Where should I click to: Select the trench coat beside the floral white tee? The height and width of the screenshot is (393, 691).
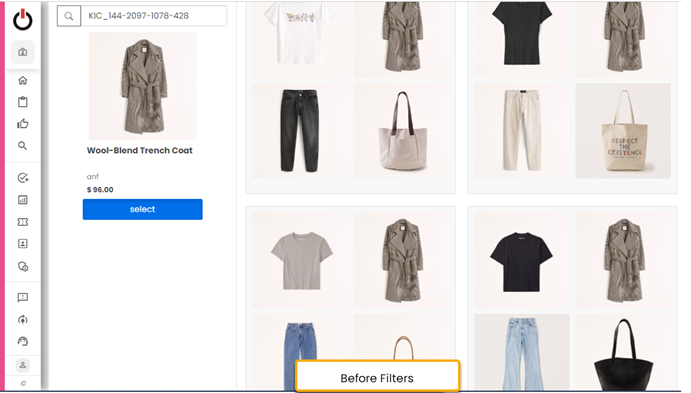(x=402, y=39)
